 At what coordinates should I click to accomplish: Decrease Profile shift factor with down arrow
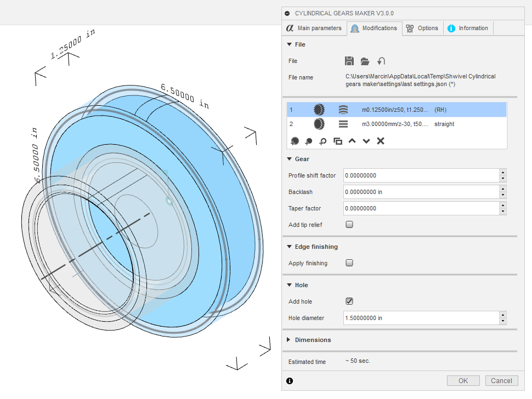[503, 179]
